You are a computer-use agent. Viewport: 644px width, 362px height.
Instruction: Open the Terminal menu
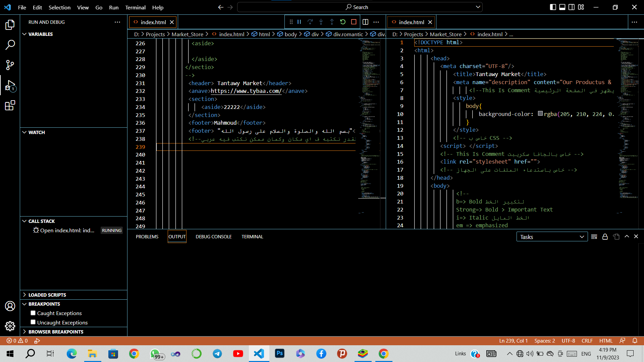tap(135, 7)
